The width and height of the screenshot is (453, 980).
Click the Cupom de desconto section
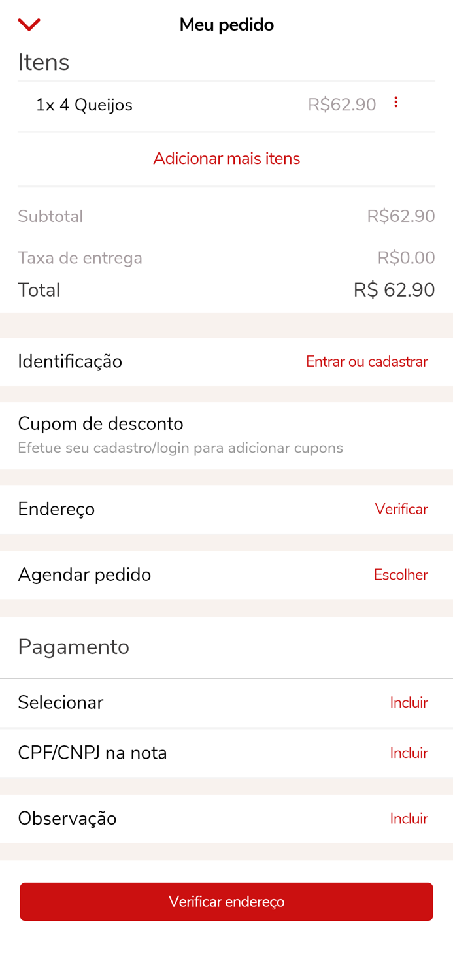pos(101,425)
